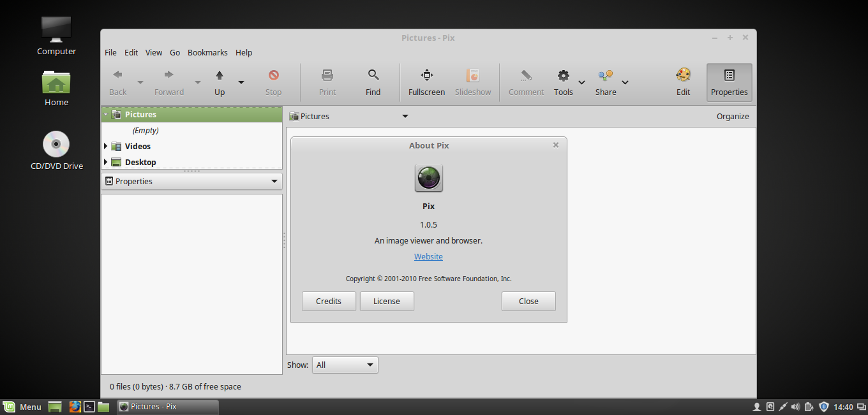Click the Share icon
This screenshot has height=415, width=868.
coord(606,75)
